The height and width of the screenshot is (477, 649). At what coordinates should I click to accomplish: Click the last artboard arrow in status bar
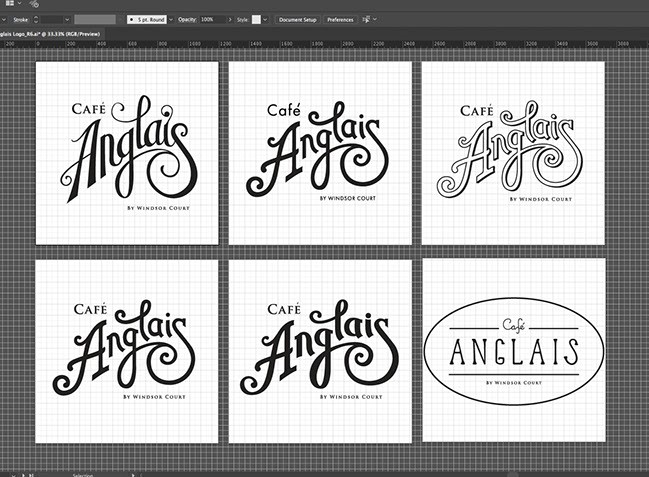pos(31,475)
